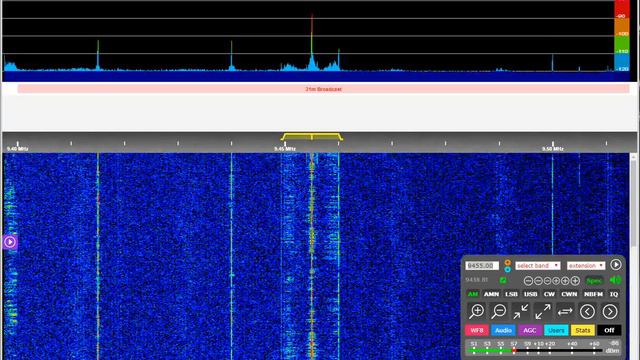Step frequency up with smallest plus icon
Viewport: 640px width, 360px height.
(556, 281)
